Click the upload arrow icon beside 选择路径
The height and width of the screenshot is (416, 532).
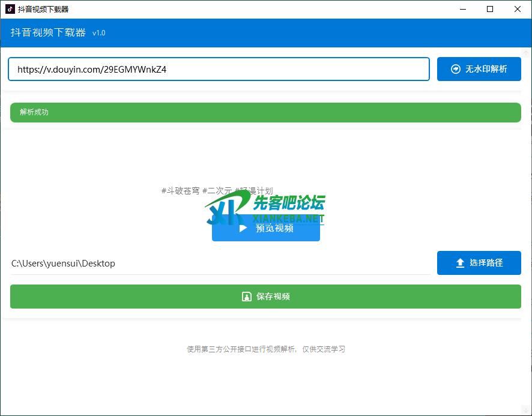point(461,263)
